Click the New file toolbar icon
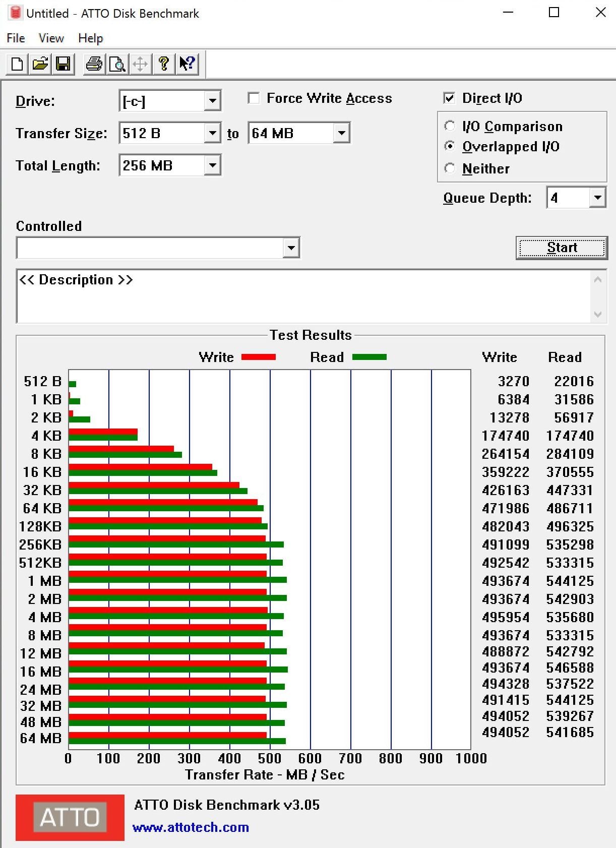Image resolution: width=616 pixels, height=848 pixels. coord(17,64)
